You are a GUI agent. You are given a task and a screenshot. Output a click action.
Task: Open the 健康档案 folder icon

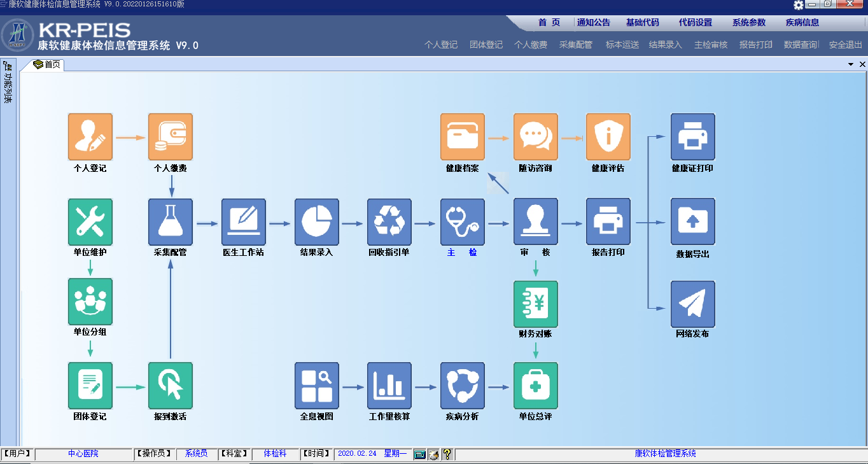[x=462, y=137]
